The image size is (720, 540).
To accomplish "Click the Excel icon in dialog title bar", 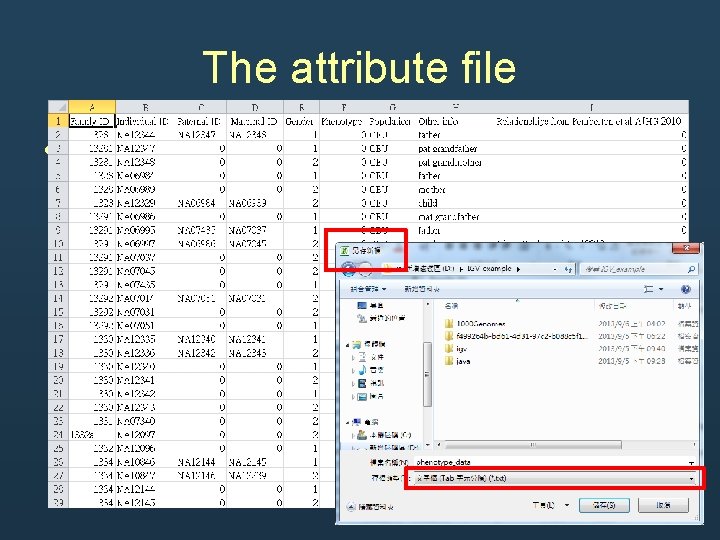I will pos(344,251).
